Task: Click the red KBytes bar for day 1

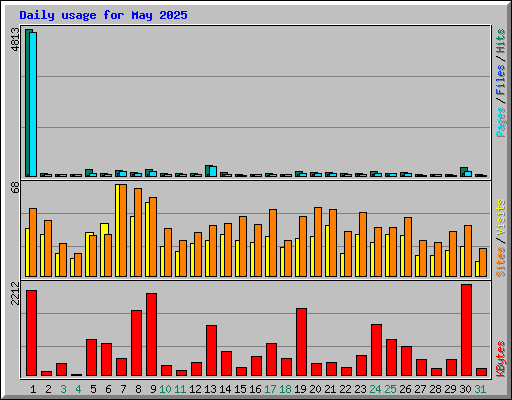Action: point(31,333)
